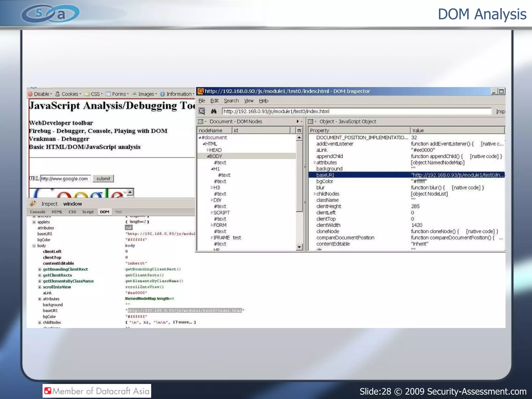Collapse the body entry in Firebug DOM
Screen dimensions: 532x399
(34, 246)
